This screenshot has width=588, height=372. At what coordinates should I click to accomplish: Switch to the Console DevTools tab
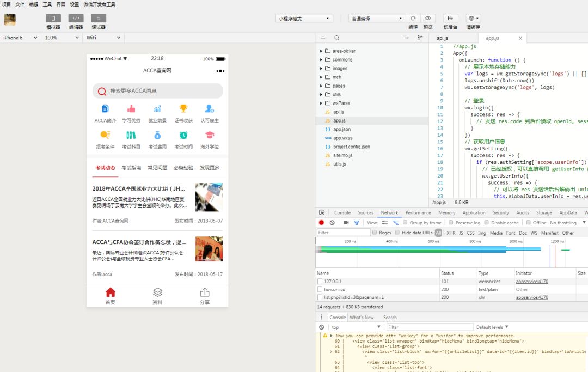point(342,212)
